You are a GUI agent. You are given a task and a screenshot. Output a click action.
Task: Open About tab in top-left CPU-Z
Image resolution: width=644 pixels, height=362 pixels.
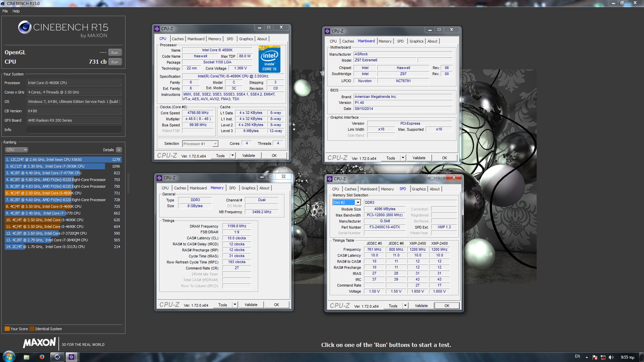[262, 39]
